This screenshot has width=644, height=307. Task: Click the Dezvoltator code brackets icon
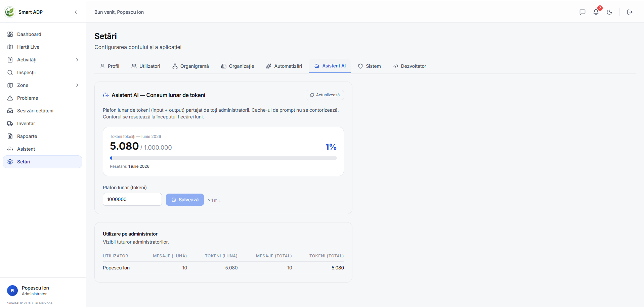point(395,66)
